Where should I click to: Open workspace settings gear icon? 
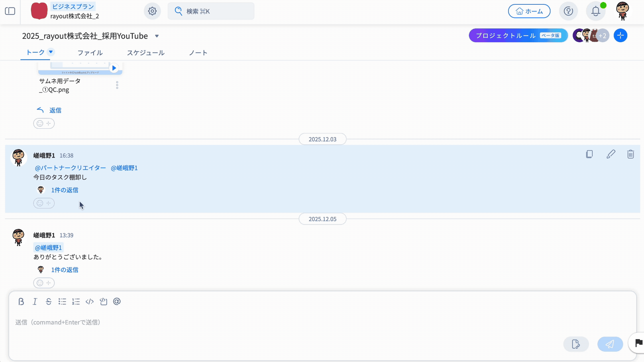[x=152, y=11]
